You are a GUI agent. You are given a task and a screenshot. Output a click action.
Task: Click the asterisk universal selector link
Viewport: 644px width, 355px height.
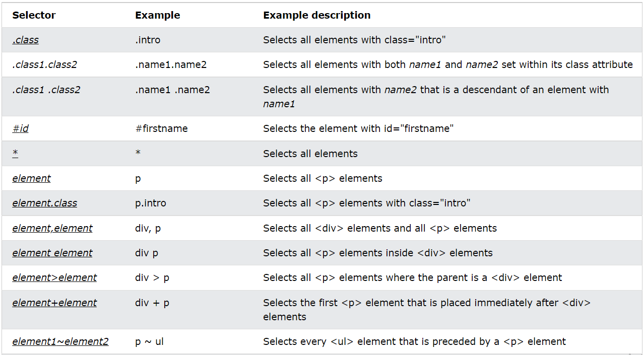pyautogui.click(x=15, y=153)
